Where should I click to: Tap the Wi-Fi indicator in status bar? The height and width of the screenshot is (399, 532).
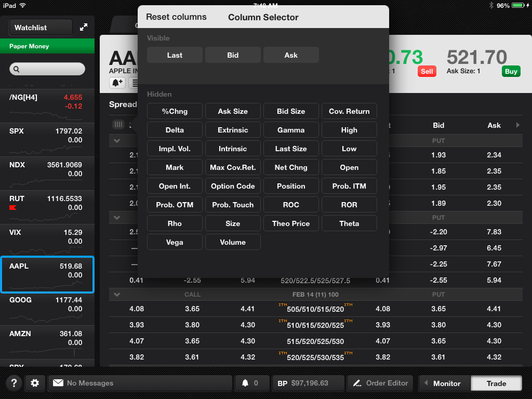coord(22,5)
